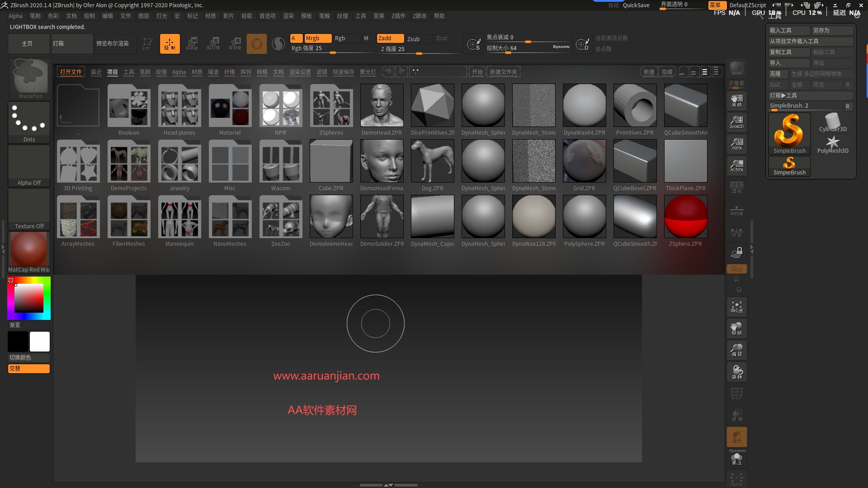Open the 渲染 menu
The width and height of the screenshot is (868, 488).
pos(288,16)
